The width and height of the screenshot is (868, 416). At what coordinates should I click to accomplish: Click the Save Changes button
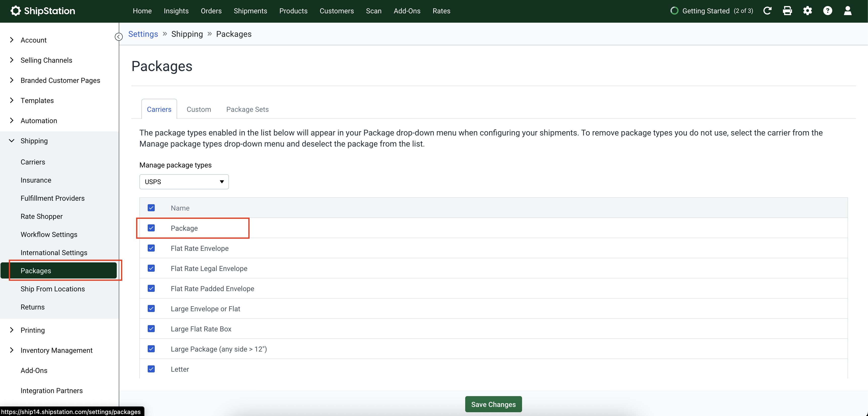tap(493, 404)
